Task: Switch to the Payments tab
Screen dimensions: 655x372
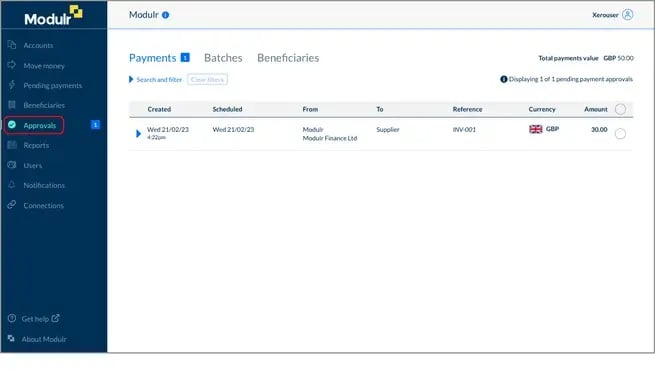Action: pyautogui.click(x=152, y=58)
